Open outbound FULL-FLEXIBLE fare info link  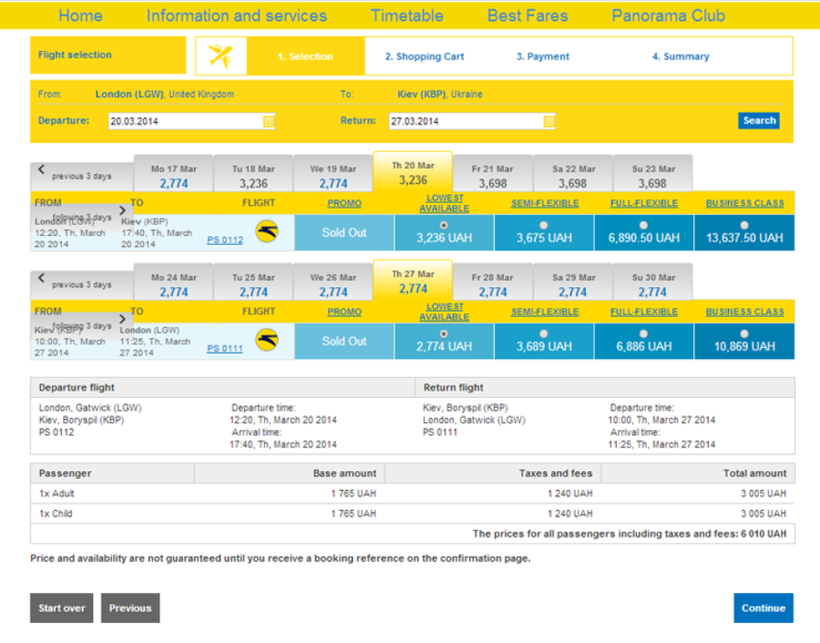644,203
